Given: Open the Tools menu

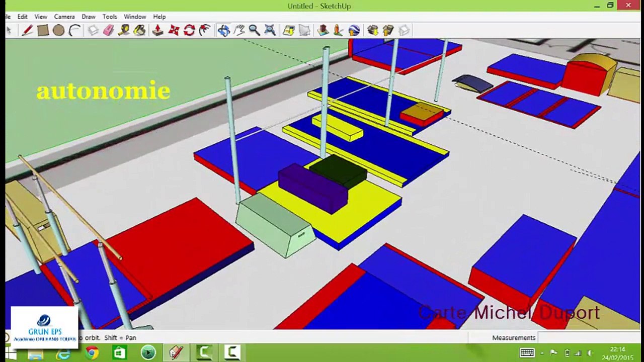Looking at the screenshot, I should (110, 17).
